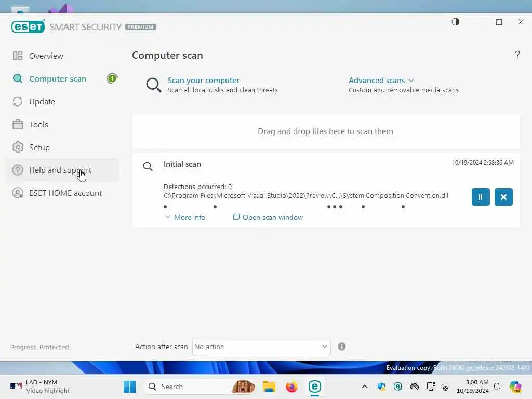Open Help and support
The width and height of the screenshot is (532, 399).
pyautogui.click(x=62, y=170)
